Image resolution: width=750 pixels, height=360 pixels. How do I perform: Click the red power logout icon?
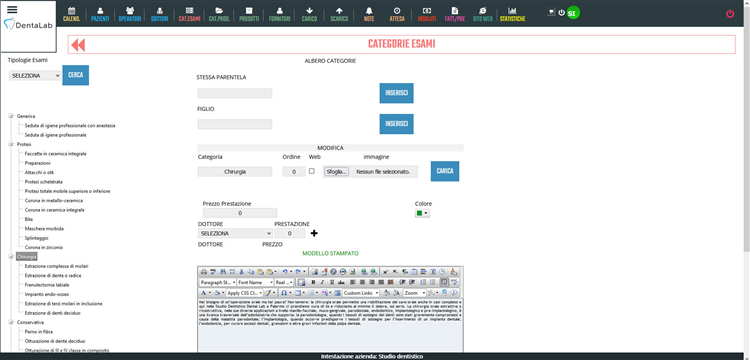tap(730, 14)
